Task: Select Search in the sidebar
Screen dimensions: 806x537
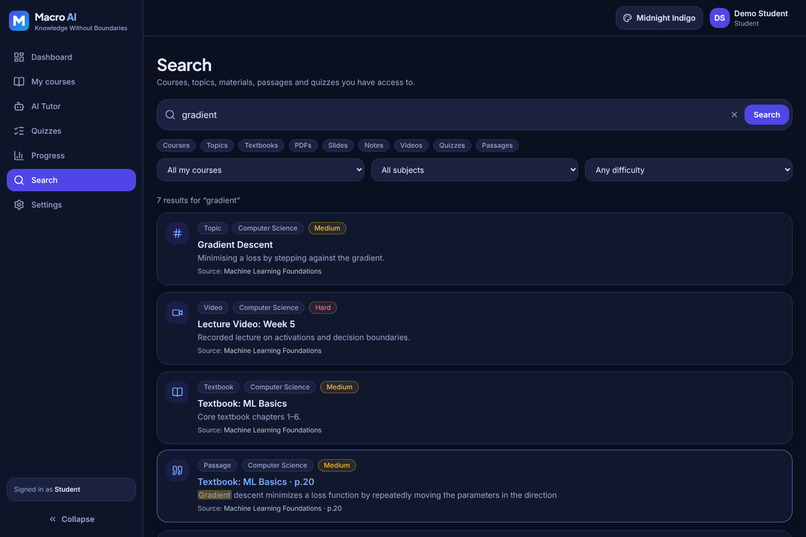Action: (x=71, y=180)
